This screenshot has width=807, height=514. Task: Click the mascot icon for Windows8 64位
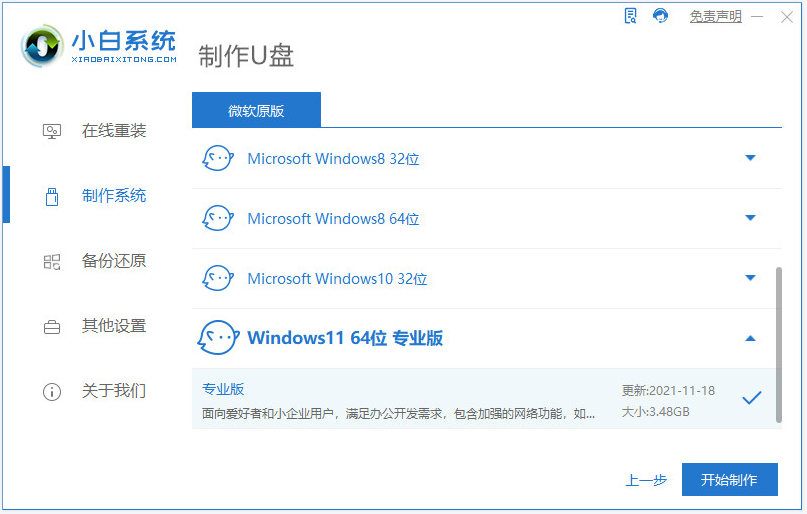click(218, 218)
